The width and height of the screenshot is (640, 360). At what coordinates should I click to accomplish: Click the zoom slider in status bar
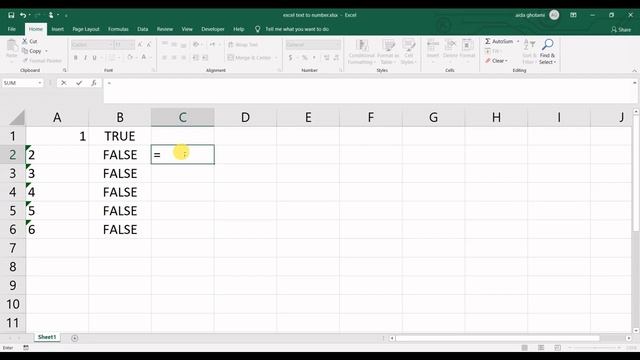[x=594, y=347]
